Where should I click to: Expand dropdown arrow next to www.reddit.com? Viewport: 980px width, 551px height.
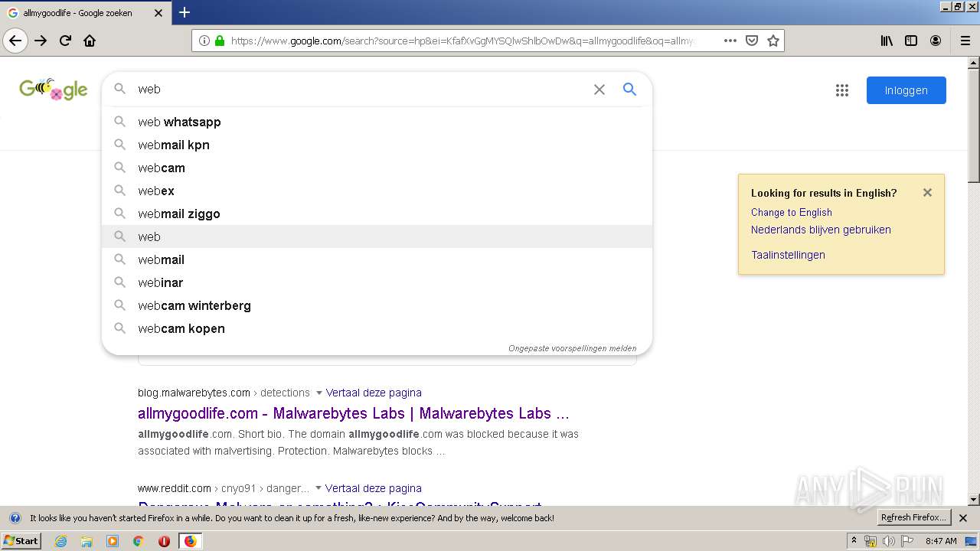pyautogui.click(x=318, y=488)
